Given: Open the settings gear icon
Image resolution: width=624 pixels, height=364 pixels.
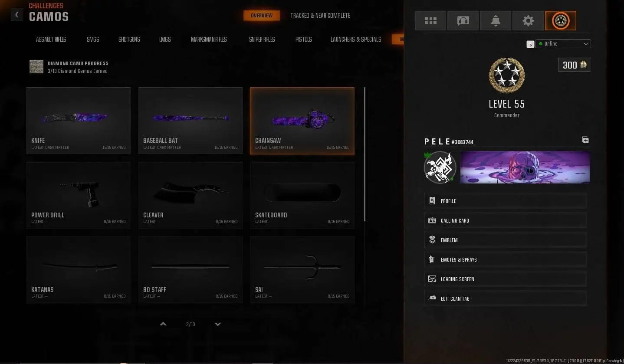Looking at the screenshot, I should click(x=528, y=21).
